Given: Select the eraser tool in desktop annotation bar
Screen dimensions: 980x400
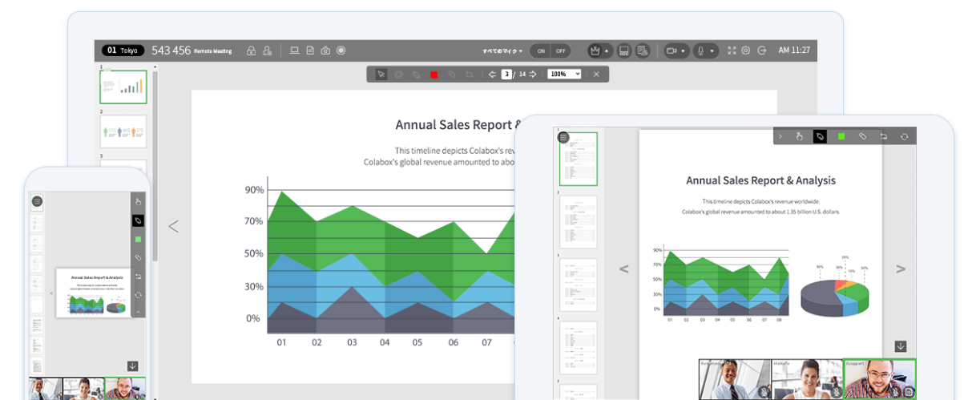Looking at the screenshot, I should [452, 75].
